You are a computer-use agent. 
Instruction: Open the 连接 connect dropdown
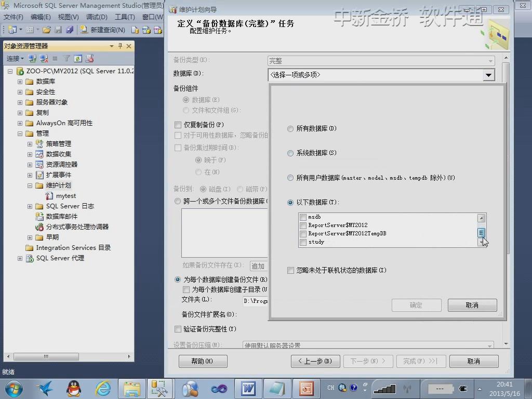tap(15, 59)
